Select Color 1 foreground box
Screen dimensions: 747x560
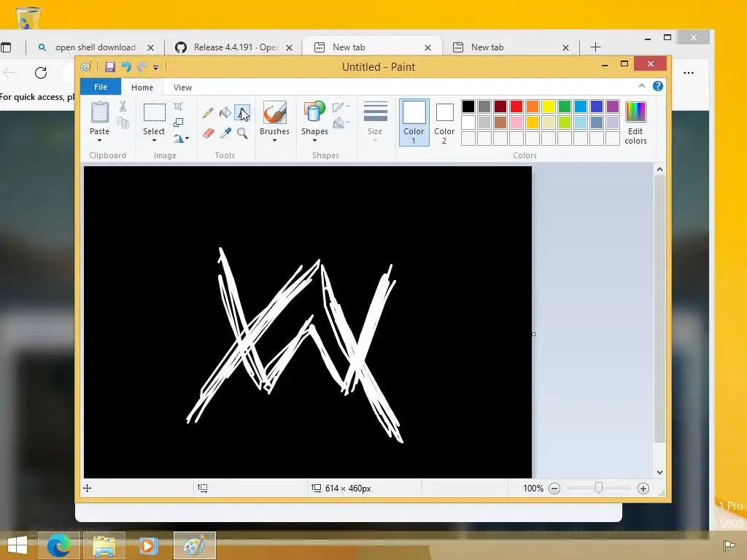point(414,122)
